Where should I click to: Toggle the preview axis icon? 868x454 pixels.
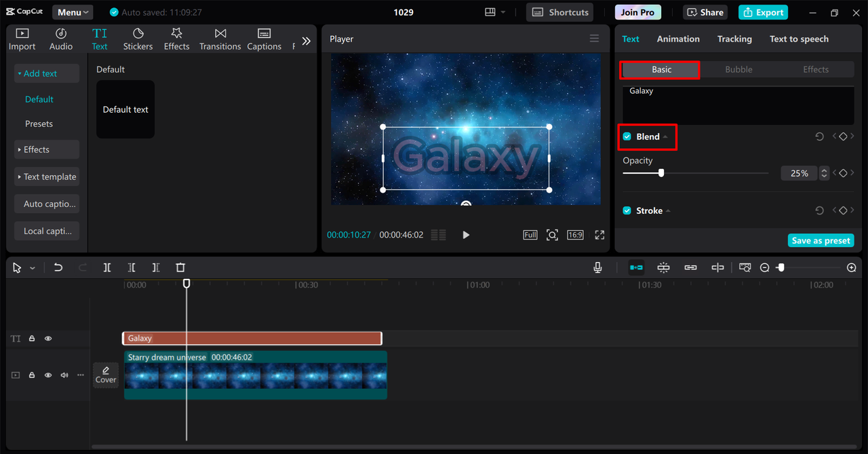pos(717,267)
